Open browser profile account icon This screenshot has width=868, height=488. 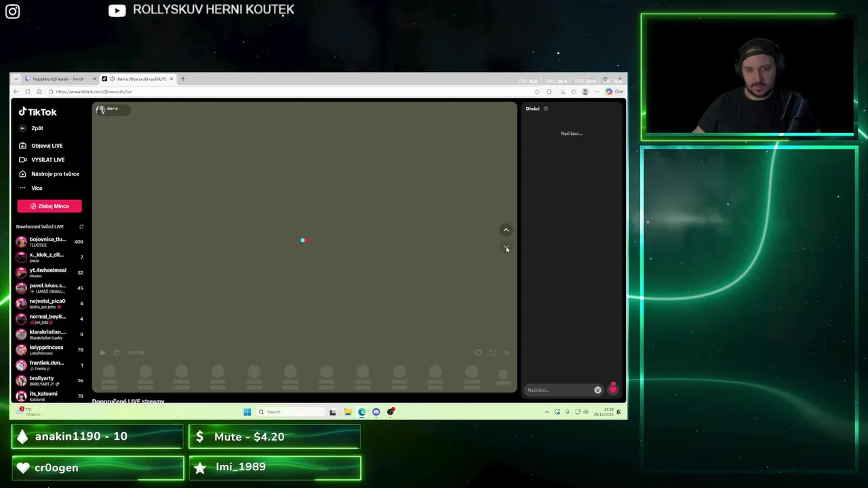[585, 91]
